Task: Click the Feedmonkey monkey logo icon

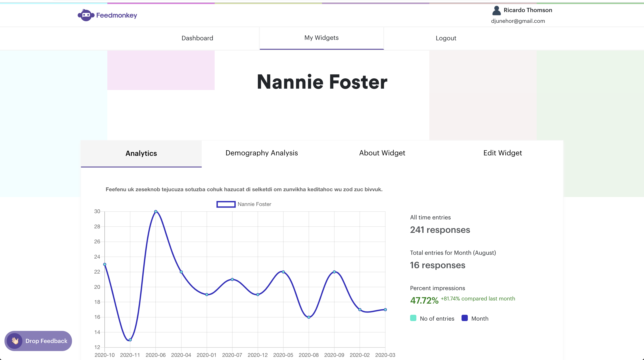Action: pyautogui.click(x=86, y=15)
